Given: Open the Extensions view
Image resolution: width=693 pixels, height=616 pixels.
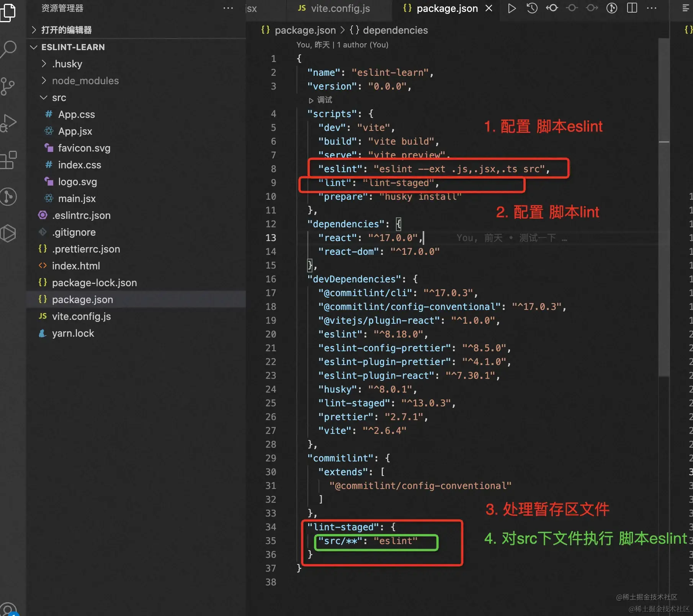Looking at the screenshot, I should click(x=8, y=160).
